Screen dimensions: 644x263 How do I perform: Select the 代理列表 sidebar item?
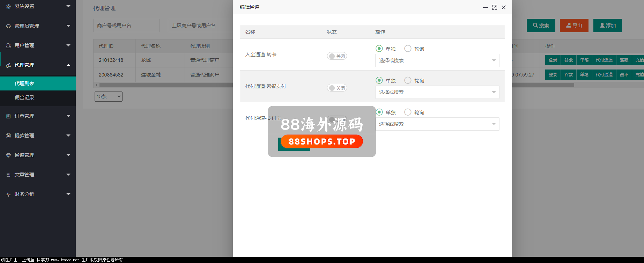24,83
